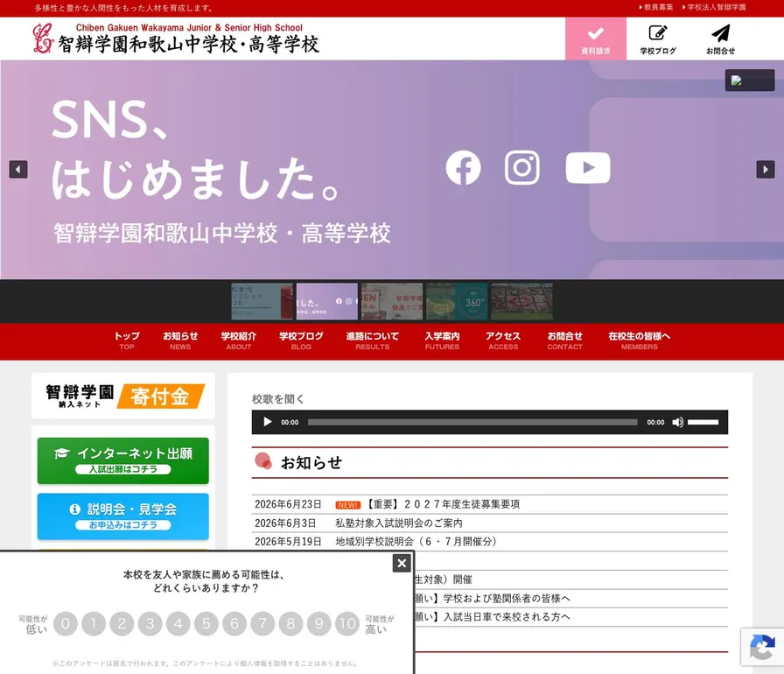Open the 2027年度生徒募集要項 news item

(x=442, y=504)
